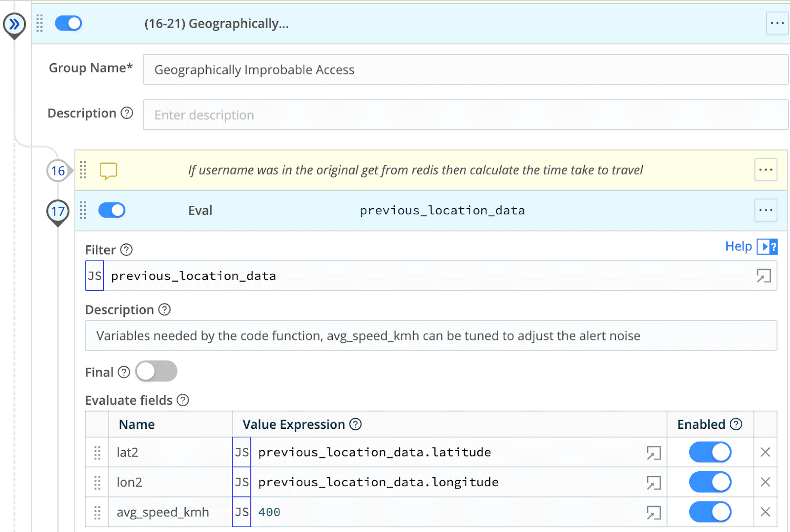Expand the Filter expression editor

coord(763,276)
